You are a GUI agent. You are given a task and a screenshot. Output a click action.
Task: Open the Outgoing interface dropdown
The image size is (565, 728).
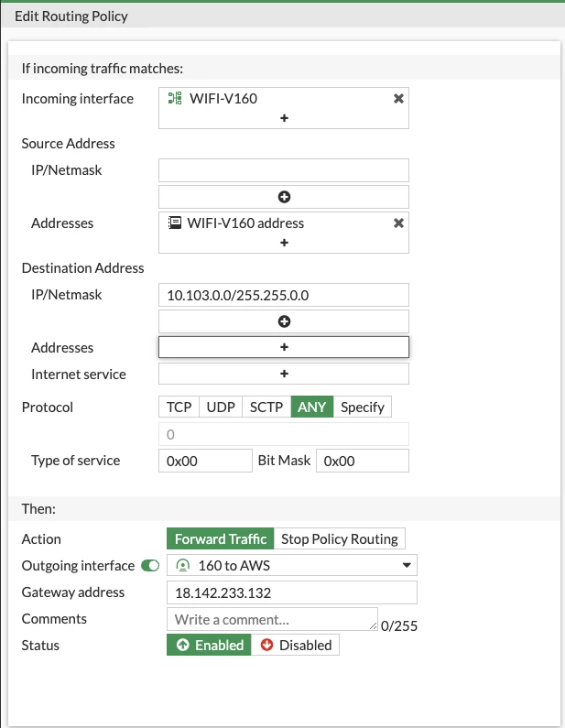(292, 566)
